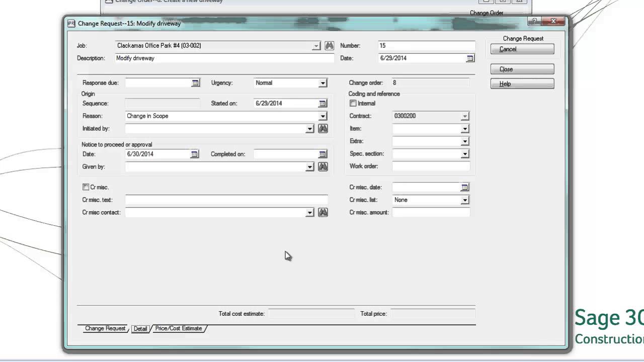
Task: Click the Contract dropdown showing 0300200
Action: [x=431, y=116]
